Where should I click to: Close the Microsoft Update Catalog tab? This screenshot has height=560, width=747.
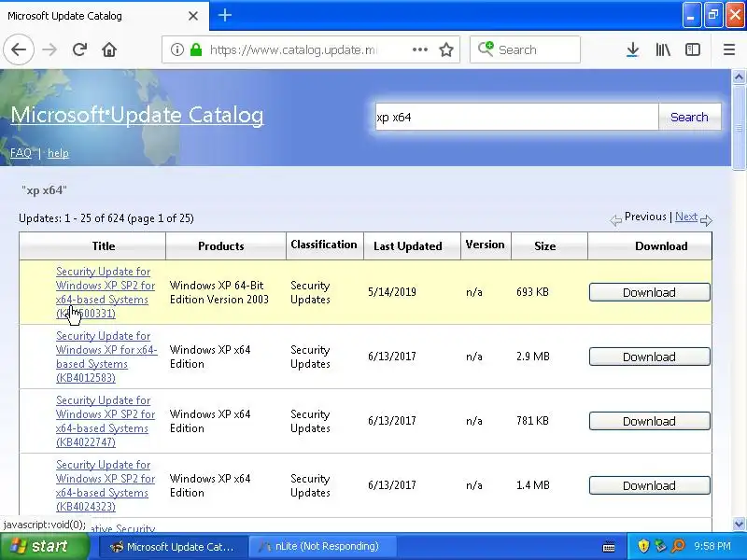193,16
